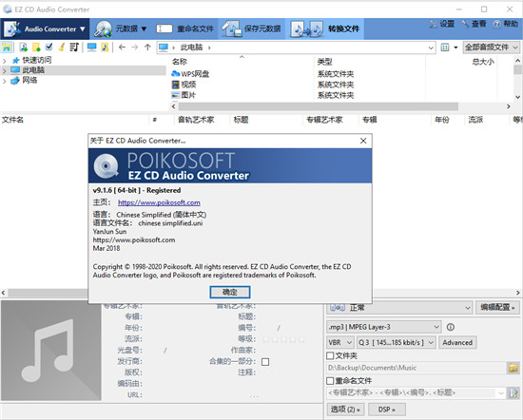Screen dimensions: 523x420
Task: Click the 选项 (2) options button
Action: click(x=345, y=410)
